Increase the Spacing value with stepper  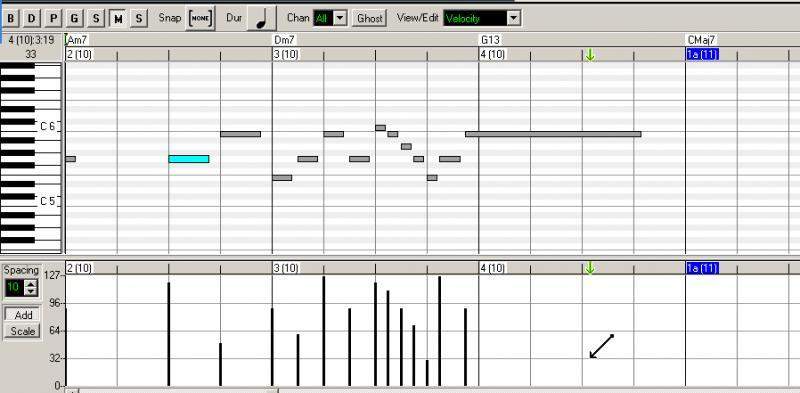[31, 284]
